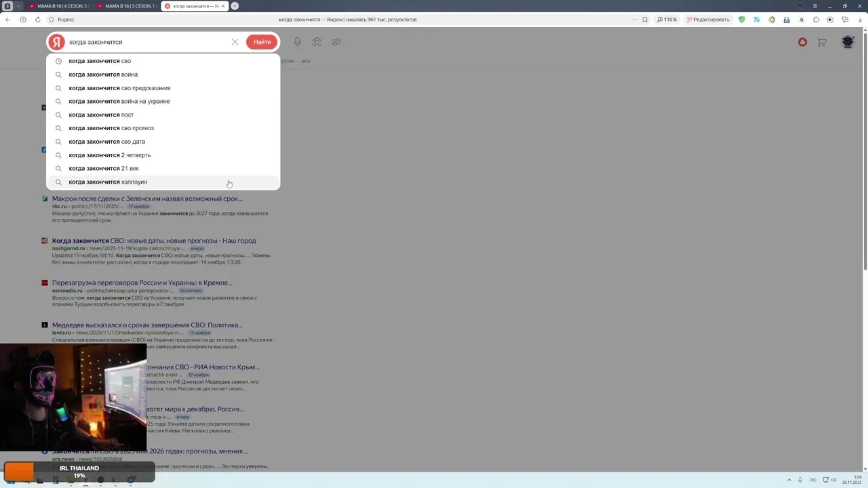Clear the search query with the X
This screenshot has width=868, height=488.
(235, 42)
